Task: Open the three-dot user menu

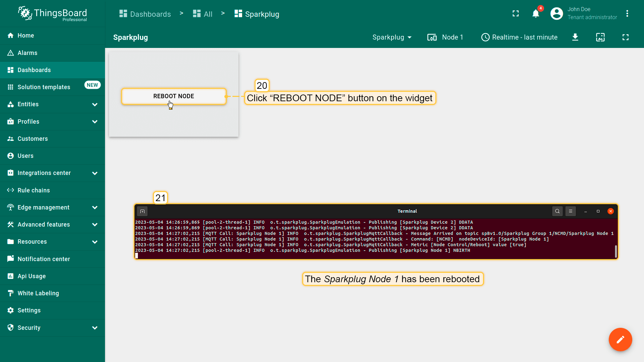Action: pos(627,14)
